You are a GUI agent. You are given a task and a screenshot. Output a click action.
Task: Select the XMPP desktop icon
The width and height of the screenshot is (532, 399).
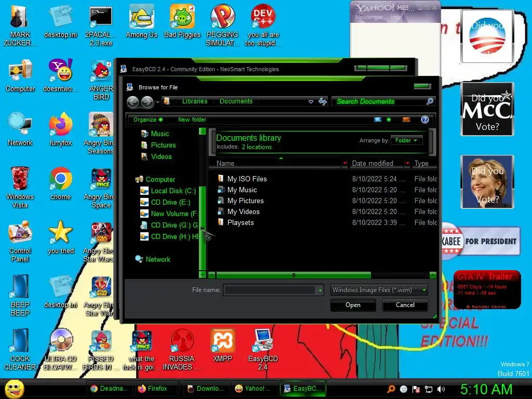222,345
